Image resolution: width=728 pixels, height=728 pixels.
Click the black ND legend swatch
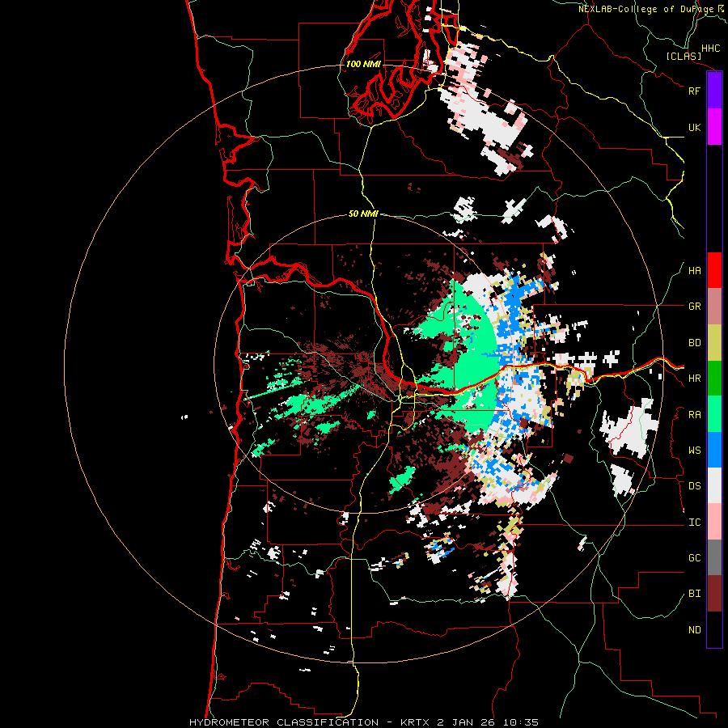click(714, 629)
